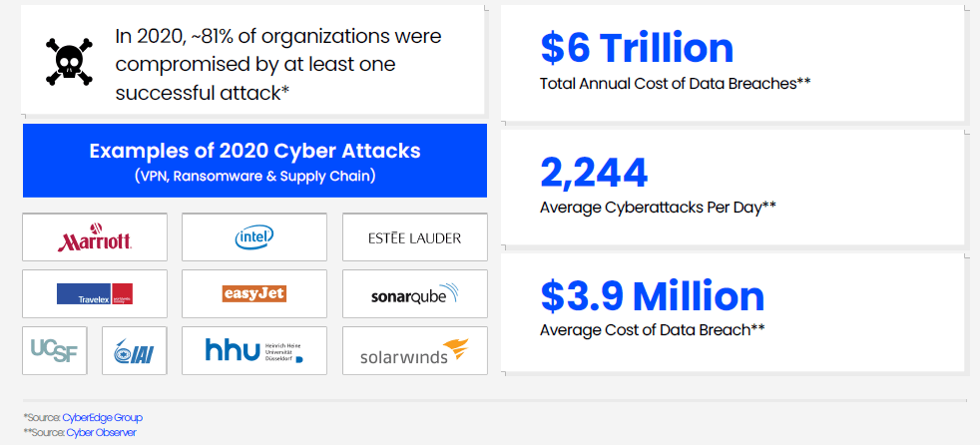The width and height of the screenshot is (980, 445).
Task: Select the Marriott logo tile
Action: [x=95, y=236]
